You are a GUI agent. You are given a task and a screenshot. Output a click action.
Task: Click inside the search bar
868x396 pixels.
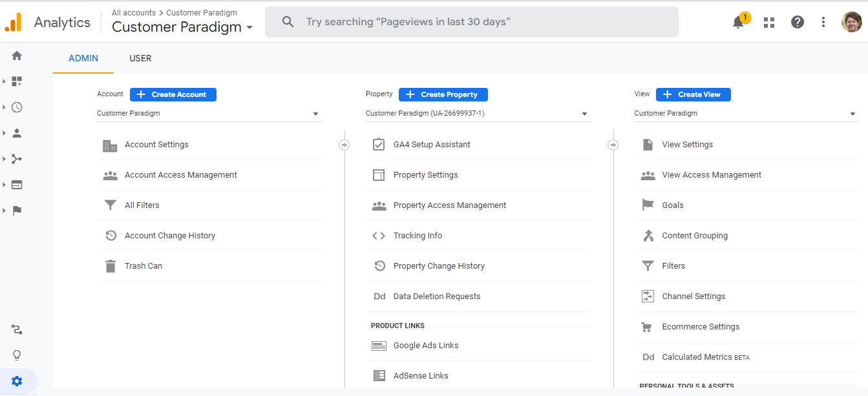pyautogui.click(x=471, y=21)
